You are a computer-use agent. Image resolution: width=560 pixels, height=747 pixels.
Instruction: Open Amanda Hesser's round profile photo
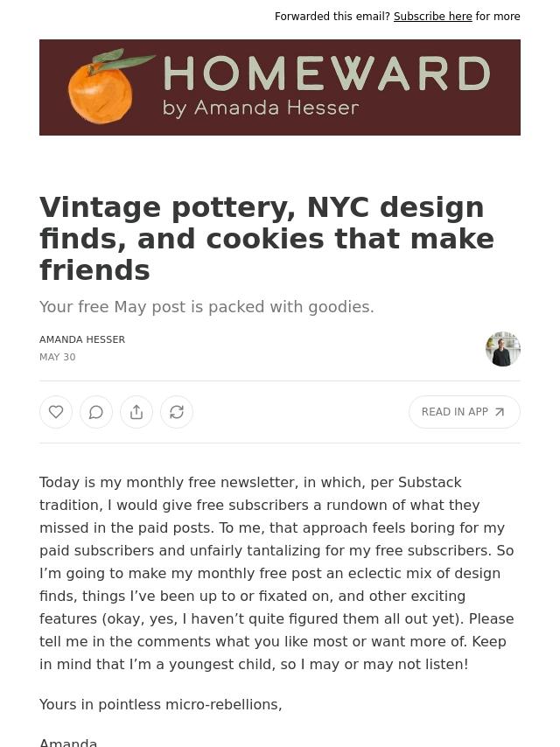click(x=503, y=349)
